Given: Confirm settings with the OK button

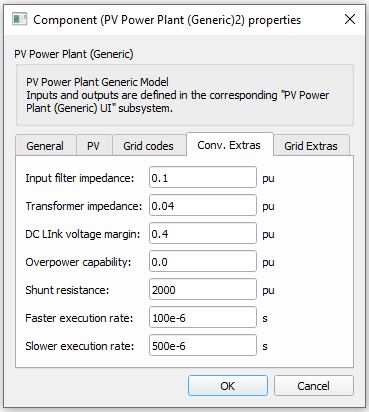Looking at the screenshot, I should (228, 386).
